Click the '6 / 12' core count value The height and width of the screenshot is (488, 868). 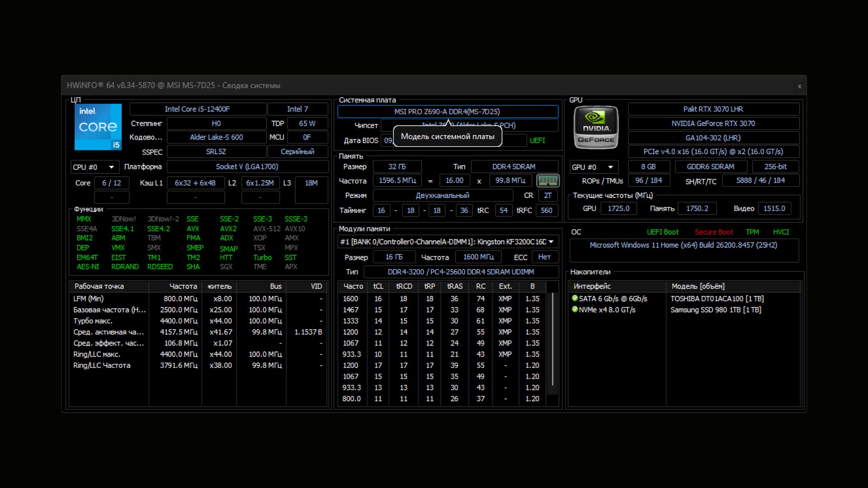[x=112, y=183]
